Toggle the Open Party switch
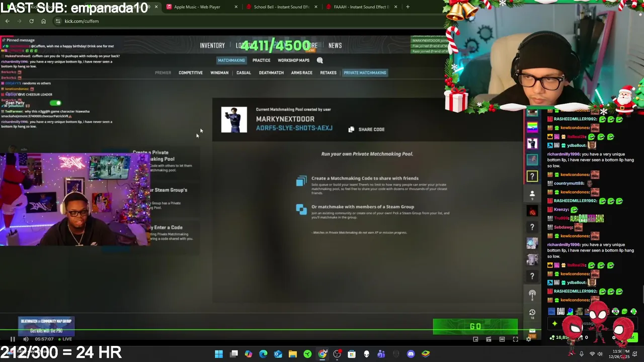 pos(55,103)
